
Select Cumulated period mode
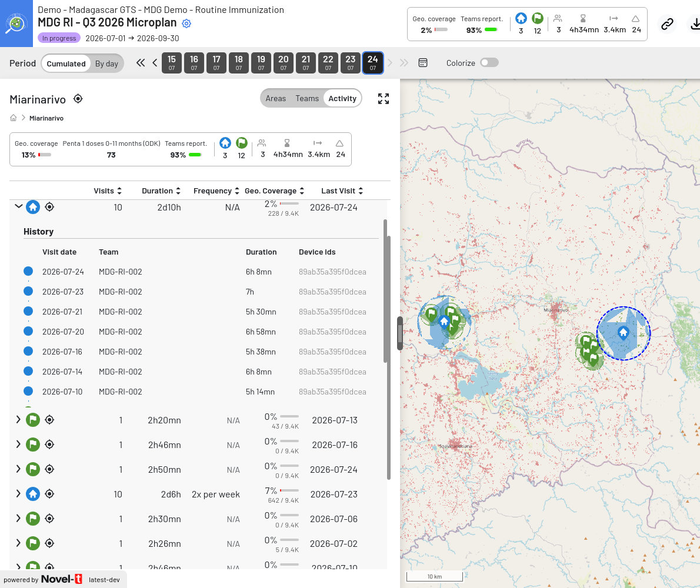(x=66, y=64)
